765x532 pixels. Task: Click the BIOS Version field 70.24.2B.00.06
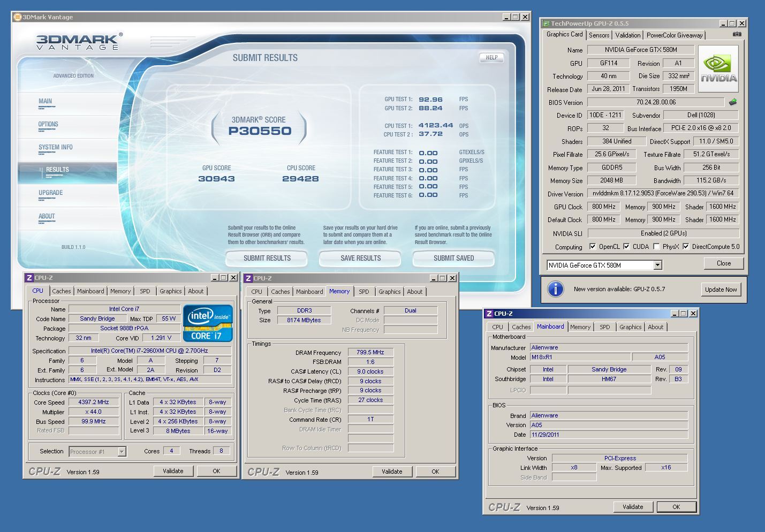[656, 102]
